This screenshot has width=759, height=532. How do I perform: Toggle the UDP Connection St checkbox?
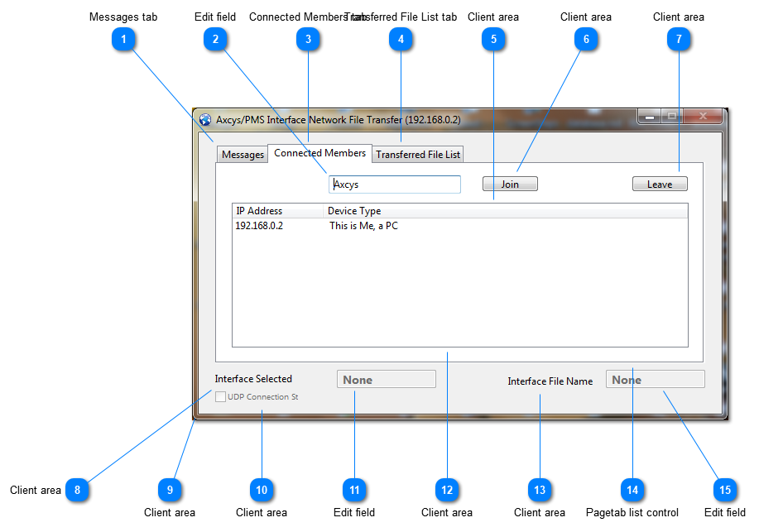220,397
